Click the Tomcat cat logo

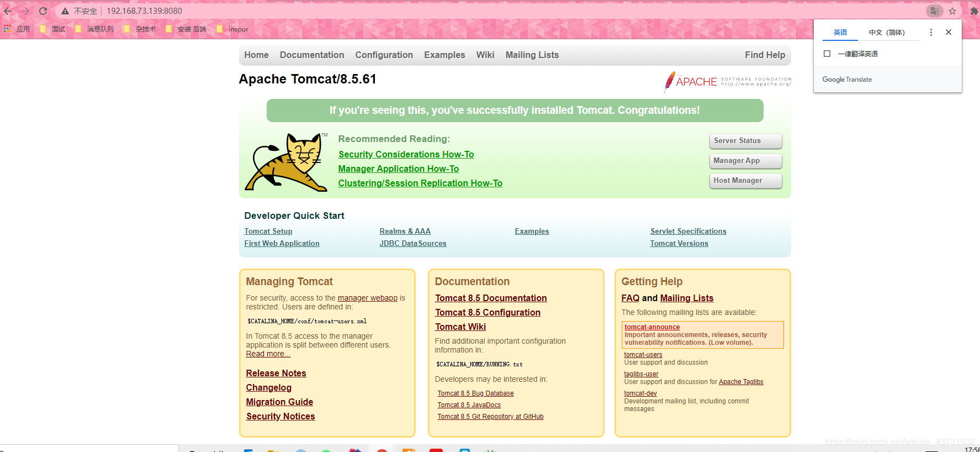[x=286, y=162]
